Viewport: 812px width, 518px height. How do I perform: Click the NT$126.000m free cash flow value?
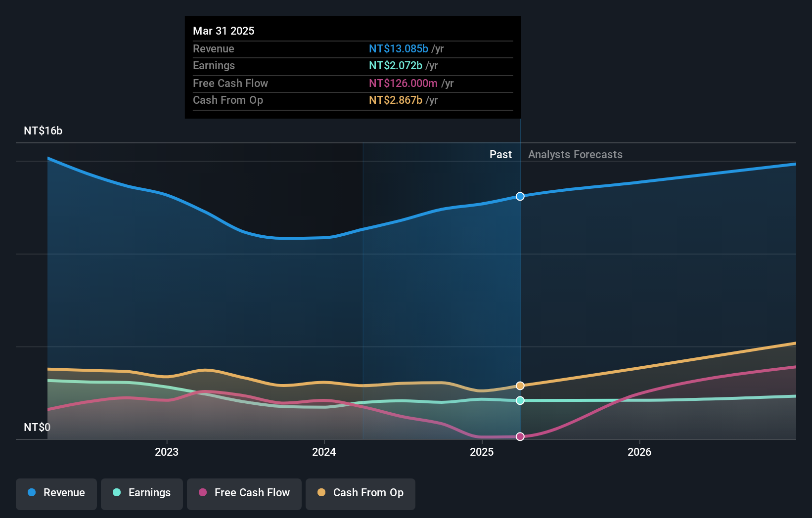403,83
